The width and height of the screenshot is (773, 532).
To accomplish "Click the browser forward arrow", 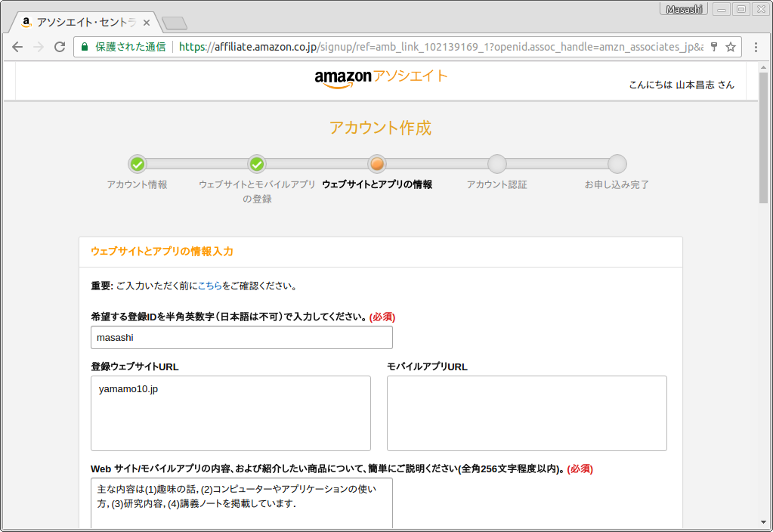I will [x=39, y=47].
